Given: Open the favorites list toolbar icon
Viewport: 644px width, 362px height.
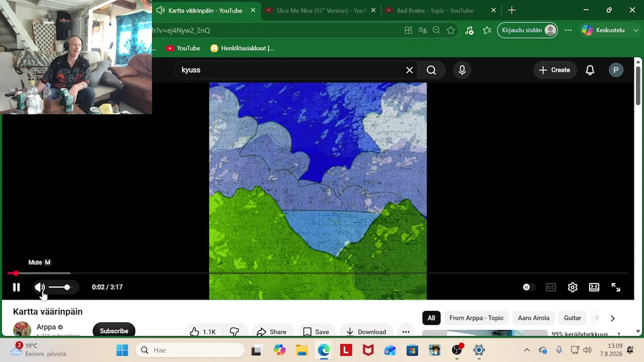Looking at the screenshot, I should click(487, 30).
